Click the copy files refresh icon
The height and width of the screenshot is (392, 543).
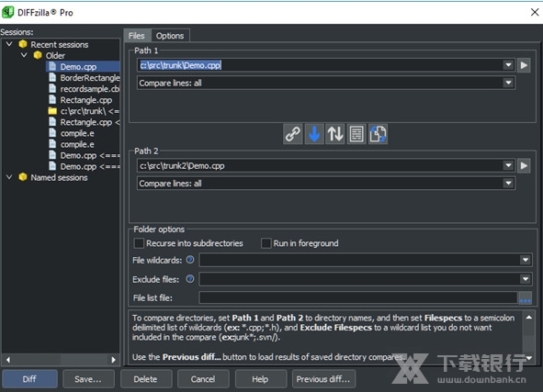pyautogui.click(x=378, y=134)
